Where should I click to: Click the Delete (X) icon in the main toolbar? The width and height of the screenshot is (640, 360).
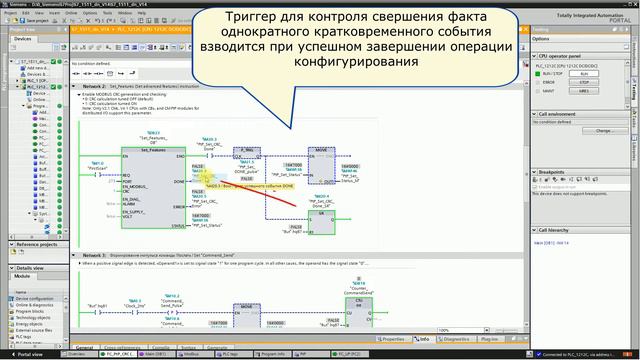point(88,20)
